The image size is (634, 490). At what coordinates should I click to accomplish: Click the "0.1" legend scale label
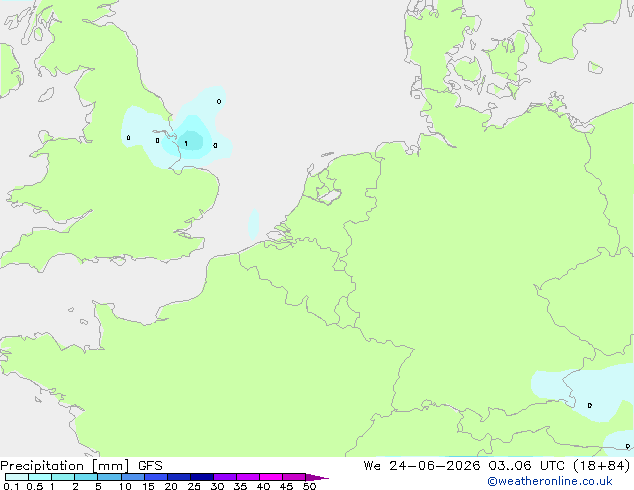[x=11, y=486]
